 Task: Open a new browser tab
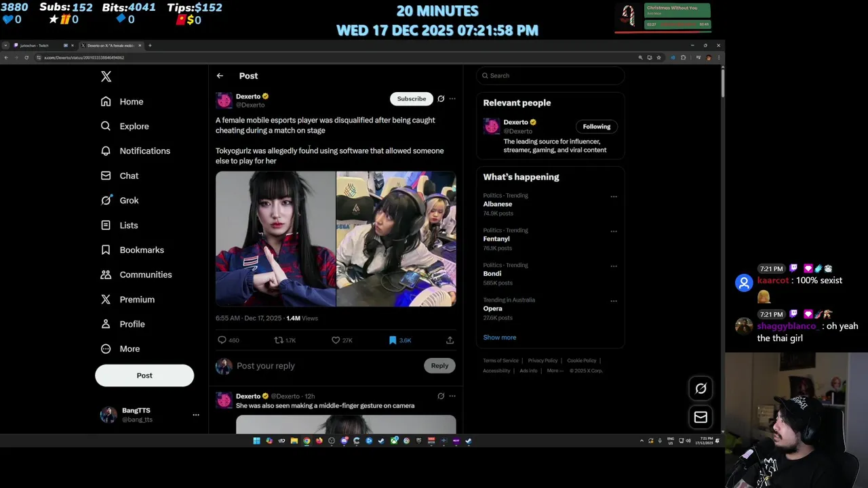(150, 45)
